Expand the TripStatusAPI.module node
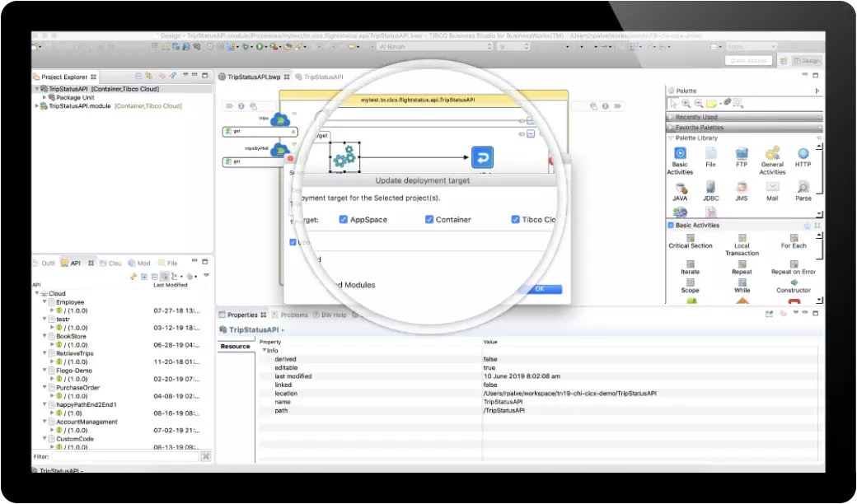Viewport: 857px width, 504px height. pyautogui.click(x=36, y=106)
